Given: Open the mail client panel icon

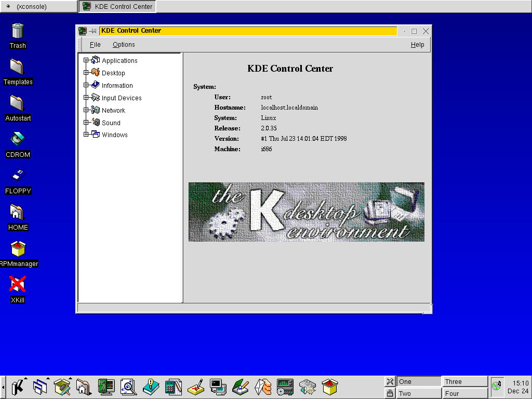Looking at the screenshot, I should (262, 387).
